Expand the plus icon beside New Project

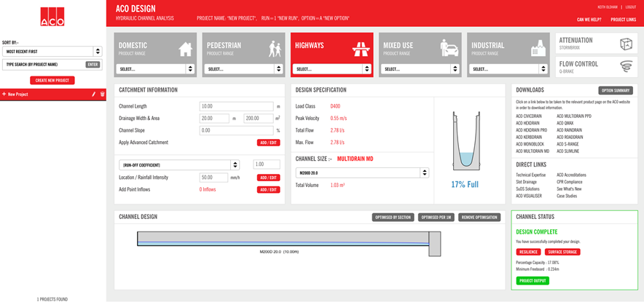(4, 95)
